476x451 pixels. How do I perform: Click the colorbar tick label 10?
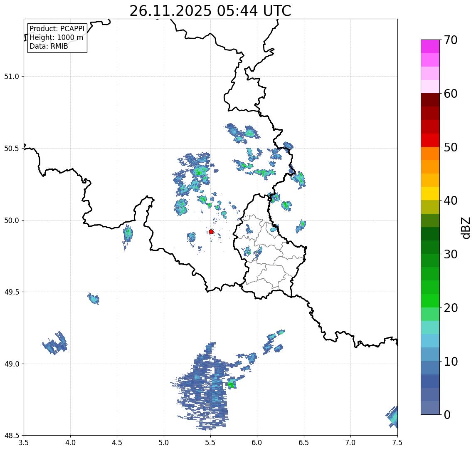click(451, 362)
